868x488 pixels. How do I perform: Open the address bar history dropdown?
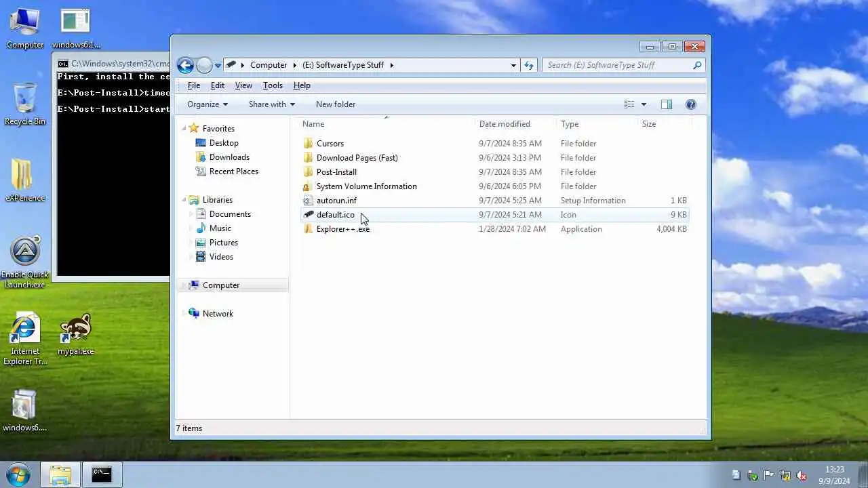(x=513, y=65)
